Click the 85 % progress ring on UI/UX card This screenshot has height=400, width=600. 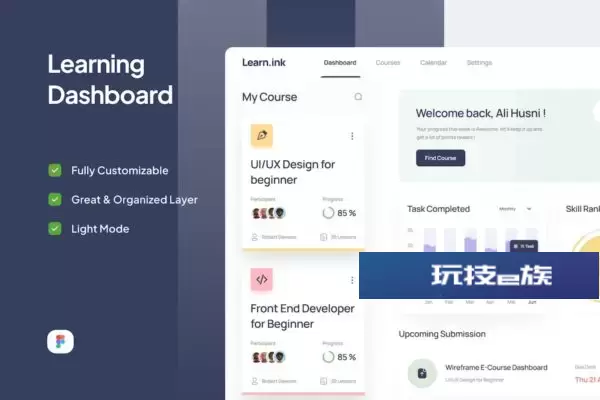(x=328, y=213)
